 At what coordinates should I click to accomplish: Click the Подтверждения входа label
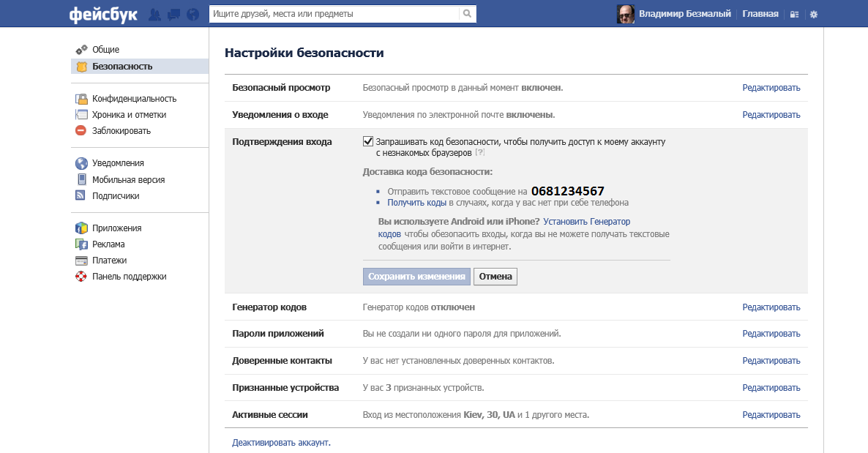click(x=282, y=142)
